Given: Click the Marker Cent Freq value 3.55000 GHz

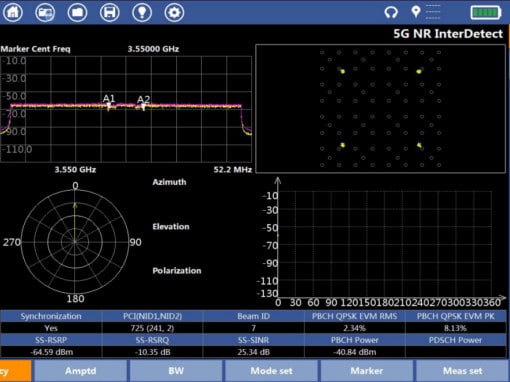Looking at the screenshot, I should click(153, 49).
